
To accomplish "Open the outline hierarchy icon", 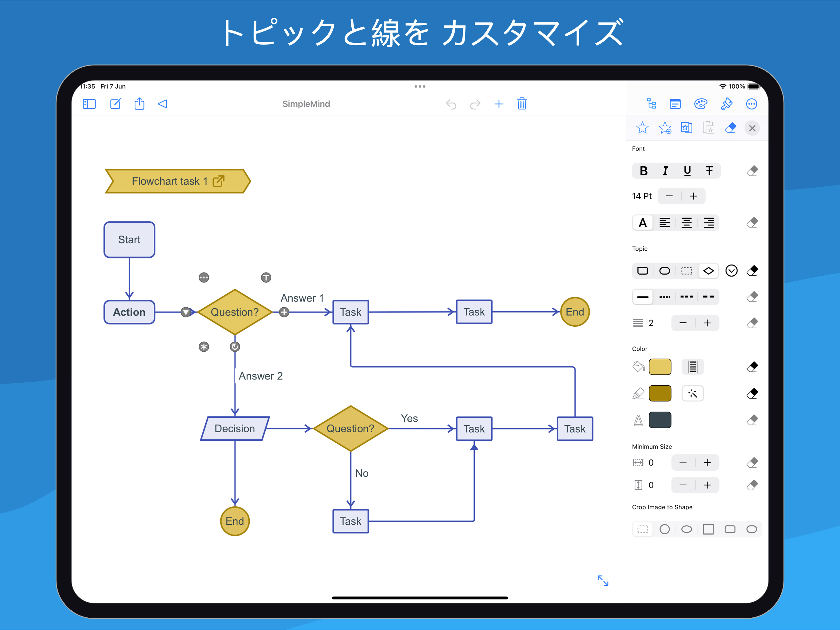I will click(651, 104).
